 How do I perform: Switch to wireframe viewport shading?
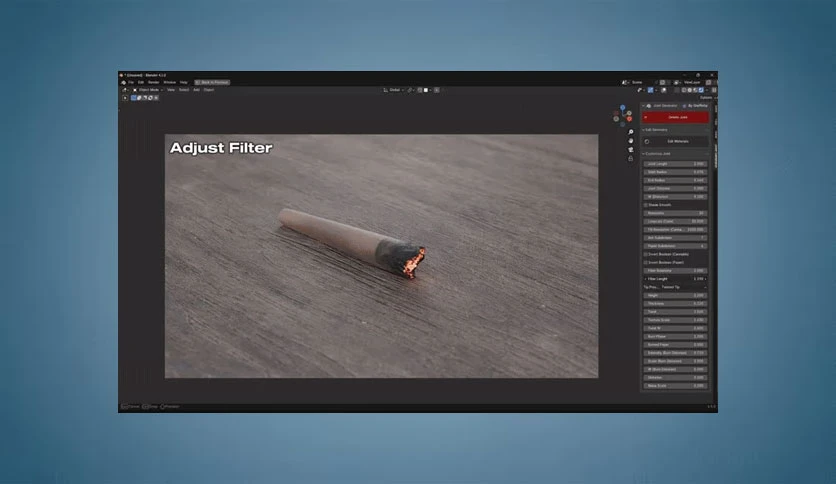pyautogui.click(x=684, y=90)
